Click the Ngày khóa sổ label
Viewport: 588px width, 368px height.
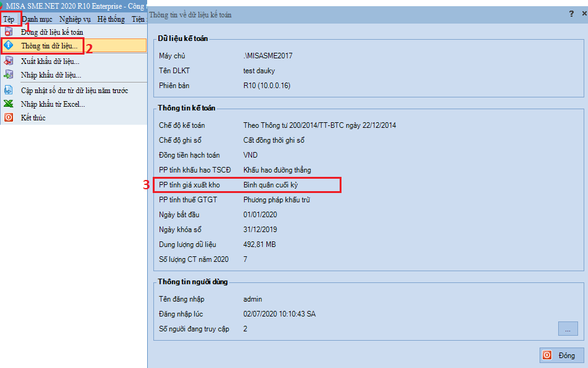point(180,230)
